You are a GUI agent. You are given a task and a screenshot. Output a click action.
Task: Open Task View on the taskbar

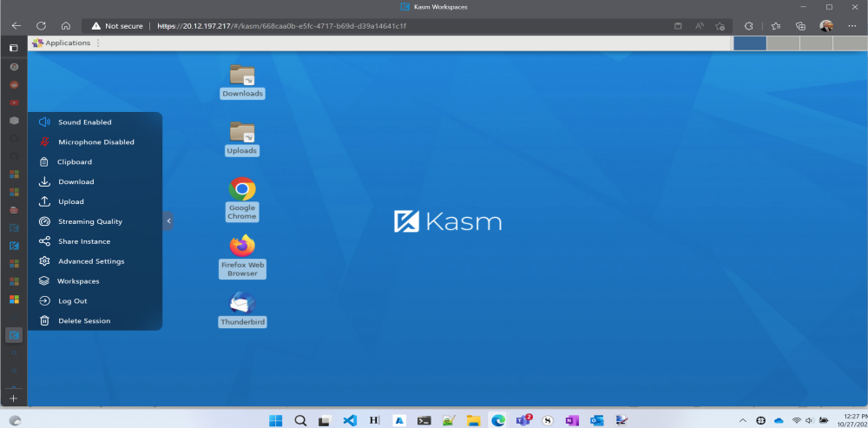[x=325, y=420]
